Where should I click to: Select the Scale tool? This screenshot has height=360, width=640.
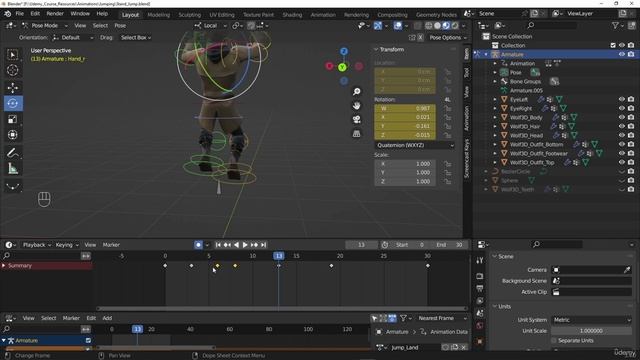point(13,119)
